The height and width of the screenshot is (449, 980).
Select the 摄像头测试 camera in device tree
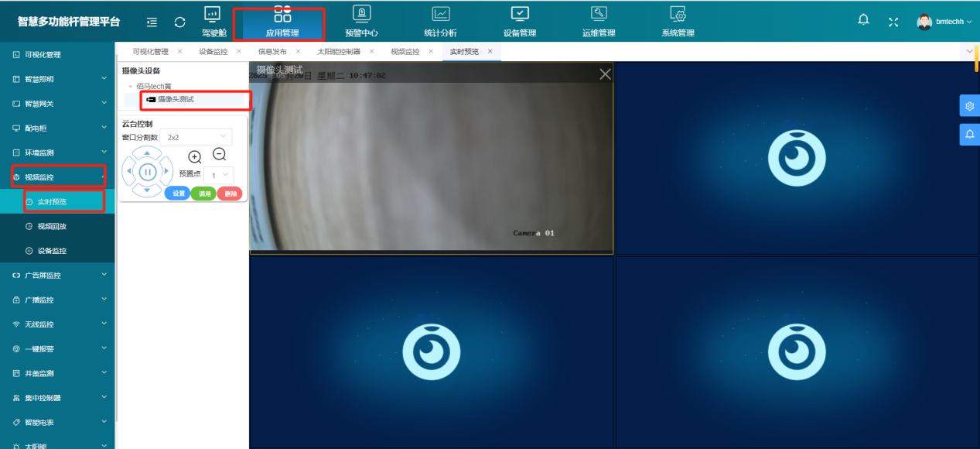pyautogui.click(x=176, y=100)
